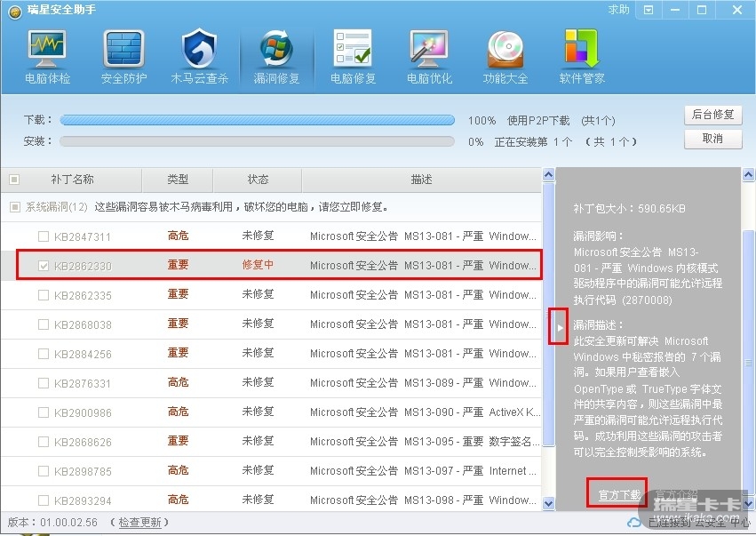Check the KB2900986 patch checkbox

coord(44,412)
